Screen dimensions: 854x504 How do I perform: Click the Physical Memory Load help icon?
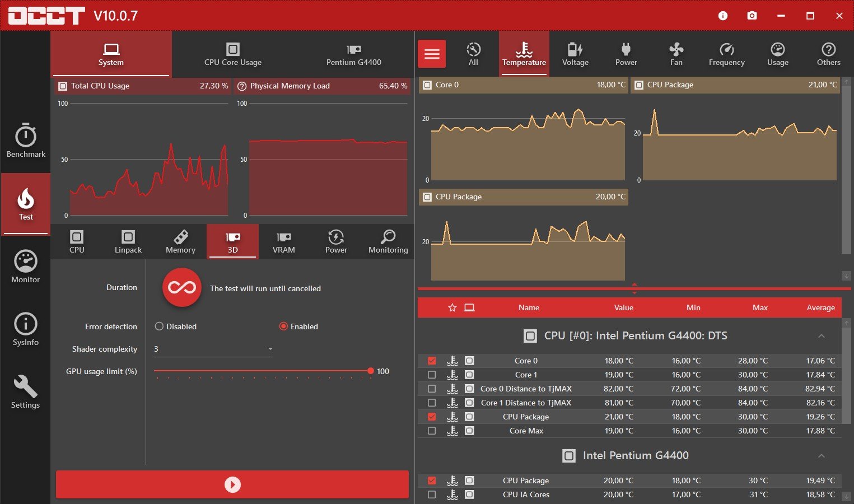(242, 86)
